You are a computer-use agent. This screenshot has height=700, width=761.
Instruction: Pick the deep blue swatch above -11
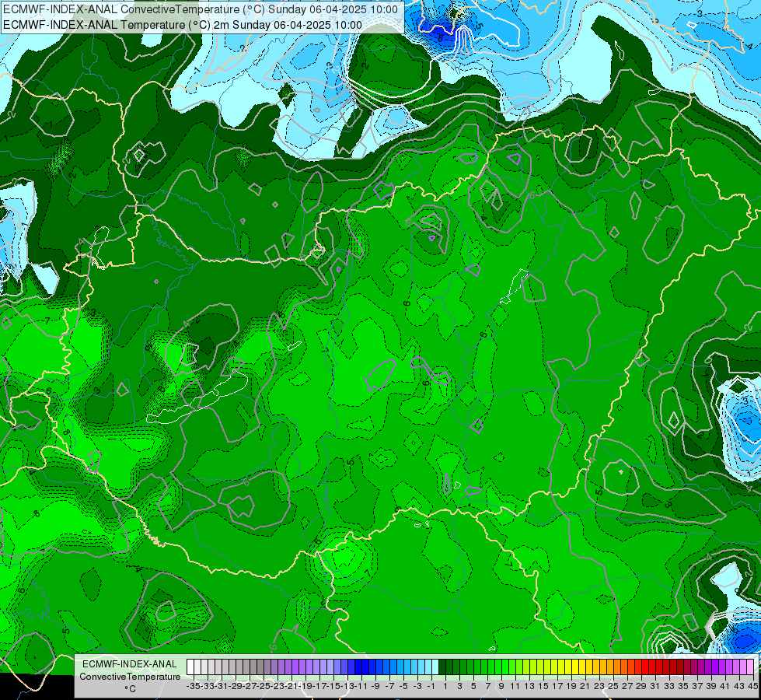click(x=358, y=667)
